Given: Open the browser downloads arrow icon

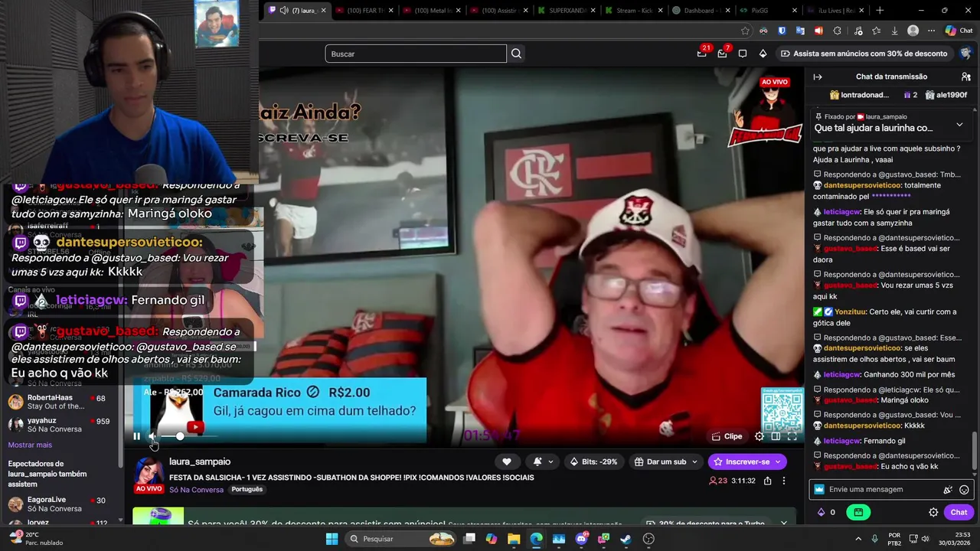Looking at the screenshot, I should click(894, 31).
